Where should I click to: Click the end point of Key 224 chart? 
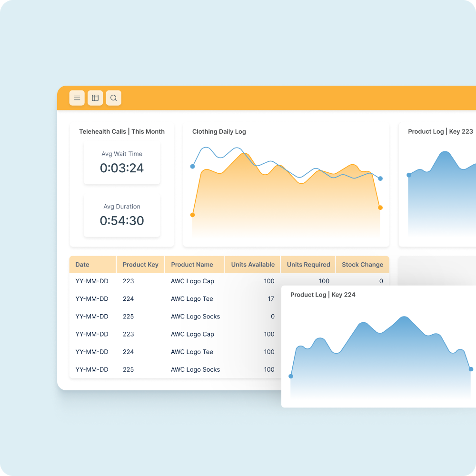coord(471,369)
